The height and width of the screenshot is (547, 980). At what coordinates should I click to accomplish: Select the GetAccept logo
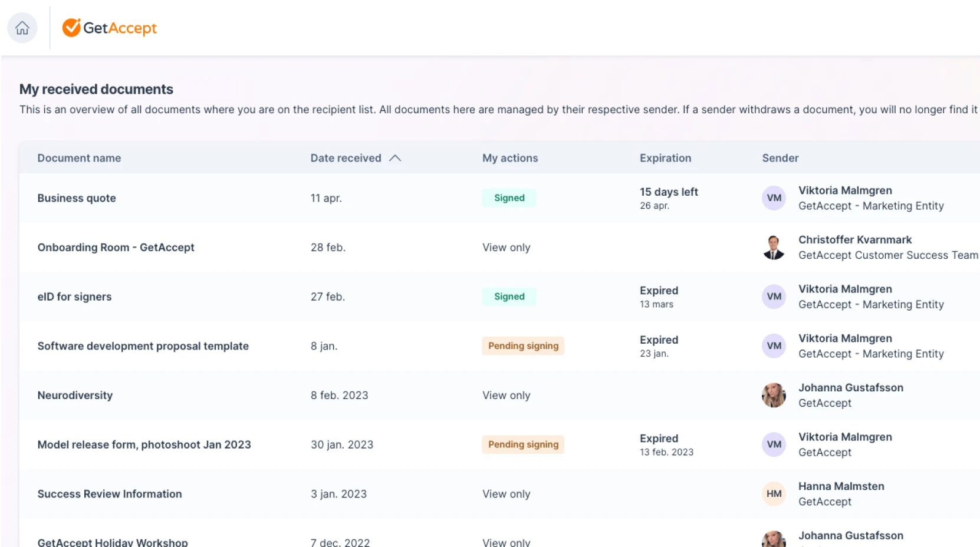(110, 28)
